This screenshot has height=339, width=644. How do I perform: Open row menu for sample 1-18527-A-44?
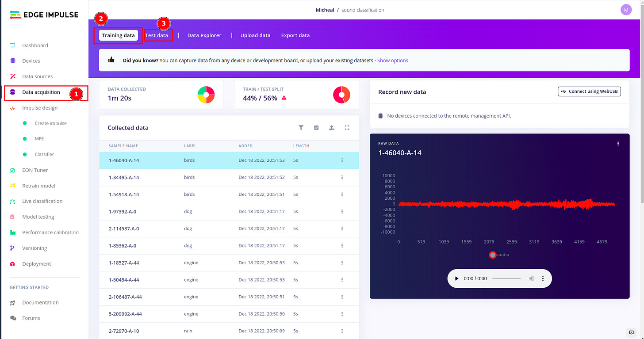342,263
